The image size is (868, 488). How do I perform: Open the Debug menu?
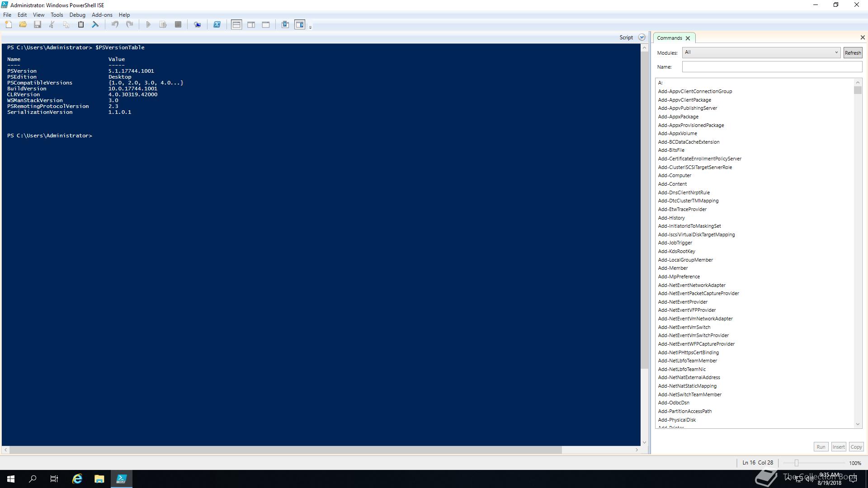[x=77, y=15]
